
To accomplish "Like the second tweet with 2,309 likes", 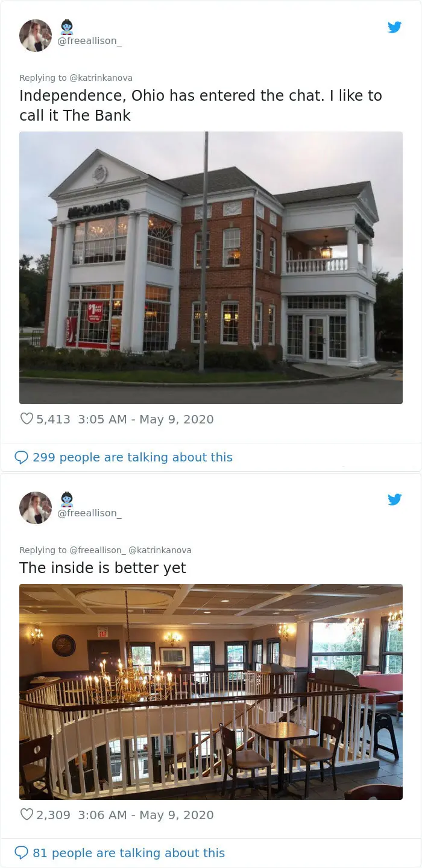I will (x=27, y=814).
